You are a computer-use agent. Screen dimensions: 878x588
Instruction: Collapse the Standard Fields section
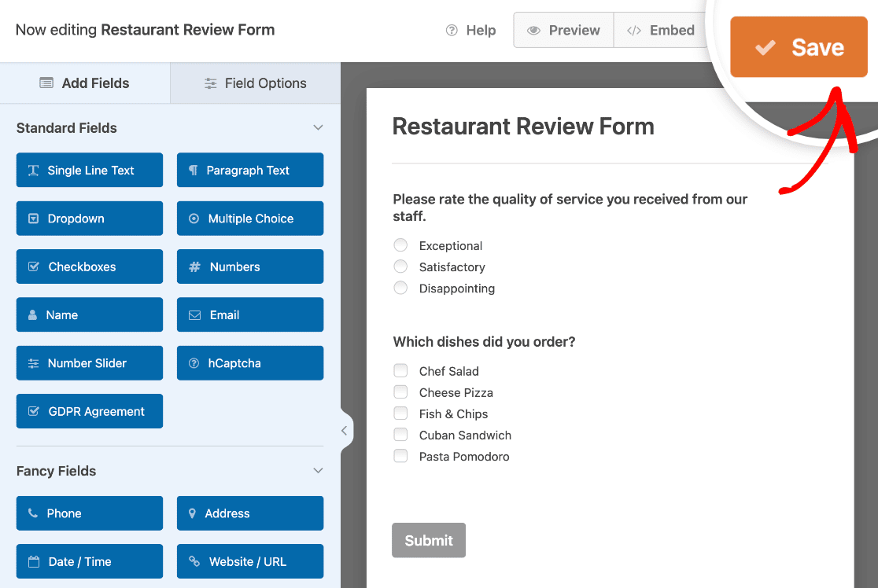318,127
